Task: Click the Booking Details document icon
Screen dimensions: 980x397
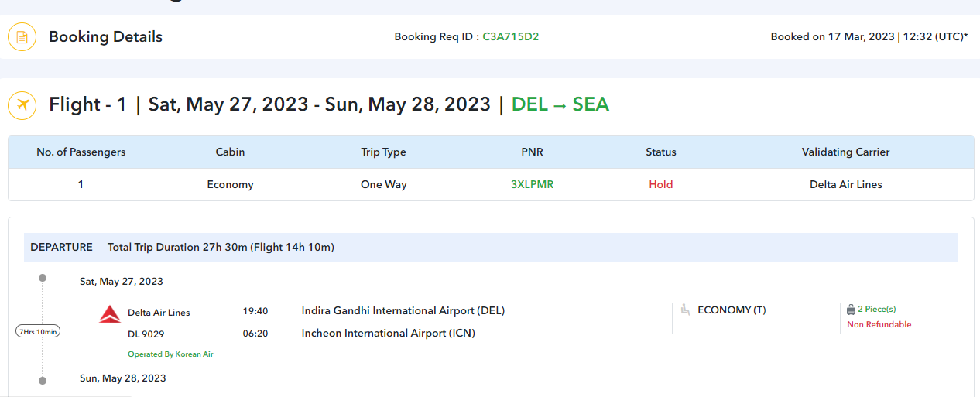Action: (x=22, y=37)
